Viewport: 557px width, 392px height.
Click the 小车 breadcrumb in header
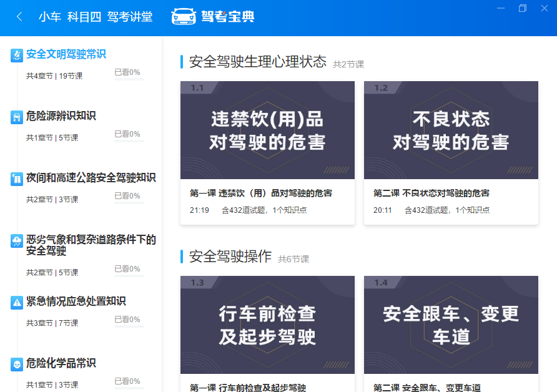point(50,17)
